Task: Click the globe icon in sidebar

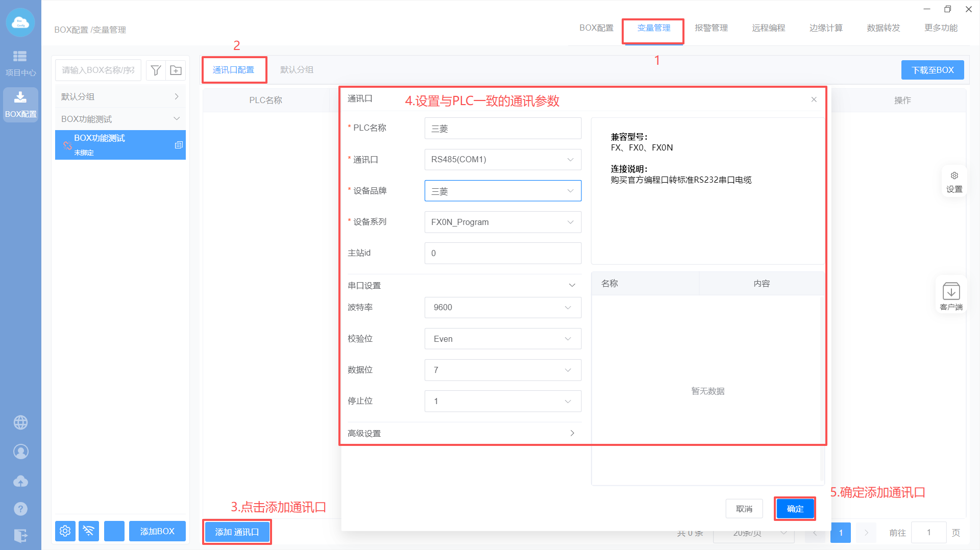Action: coord(20,422)
